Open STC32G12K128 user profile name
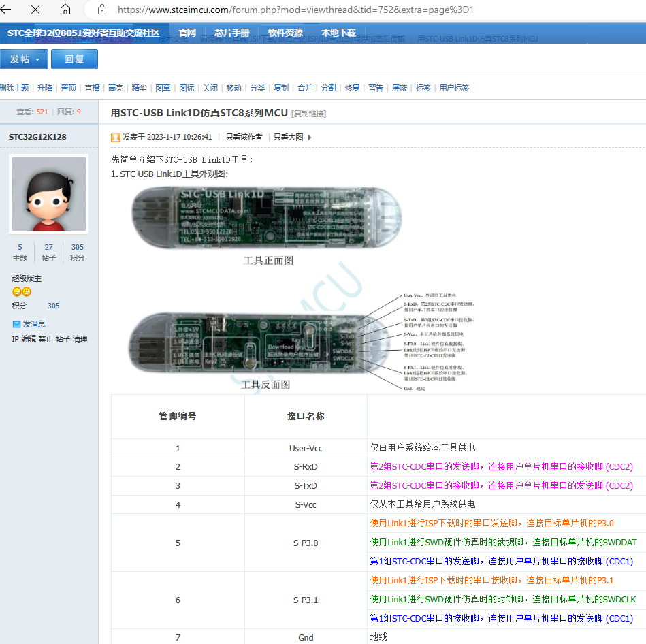Viewport: 646px width, 644px height. [x=37, y=137]
